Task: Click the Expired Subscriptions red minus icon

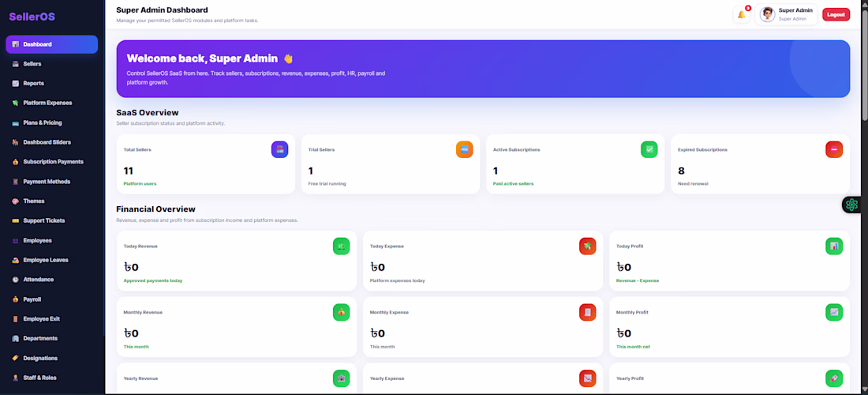Action: [834, 149]
